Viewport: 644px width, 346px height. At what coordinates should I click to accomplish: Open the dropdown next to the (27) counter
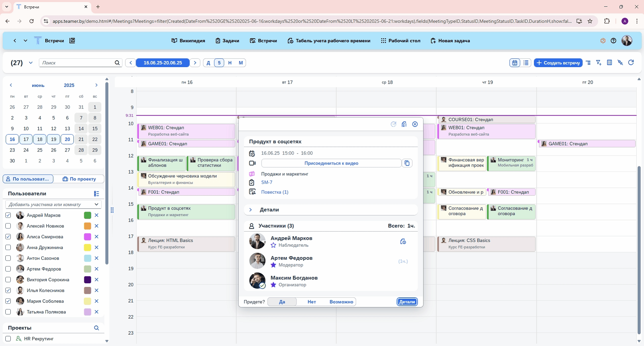click(31, 63)
